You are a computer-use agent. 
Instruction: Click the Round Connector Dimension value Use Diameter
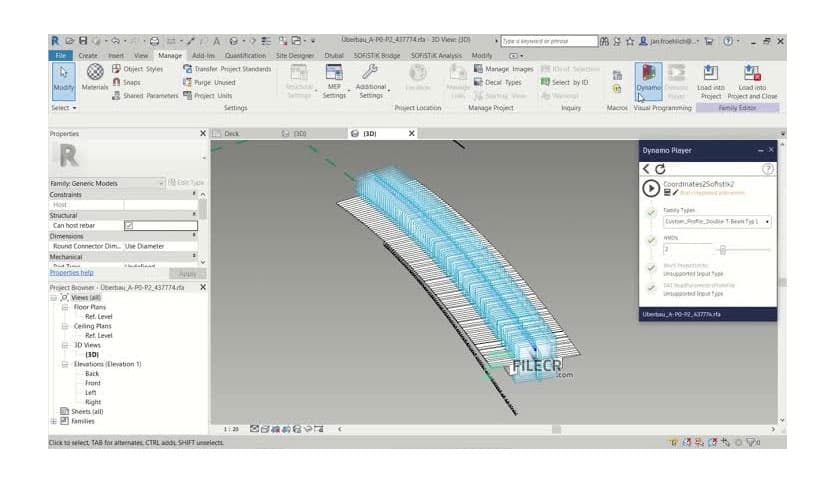coord(160,246)
